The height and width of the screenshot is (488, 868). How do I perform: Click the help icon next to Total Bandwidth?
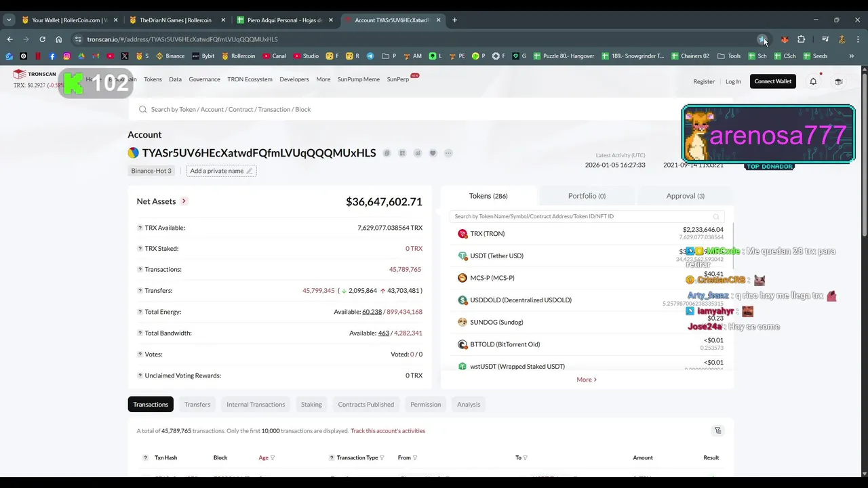coord(140,333)
